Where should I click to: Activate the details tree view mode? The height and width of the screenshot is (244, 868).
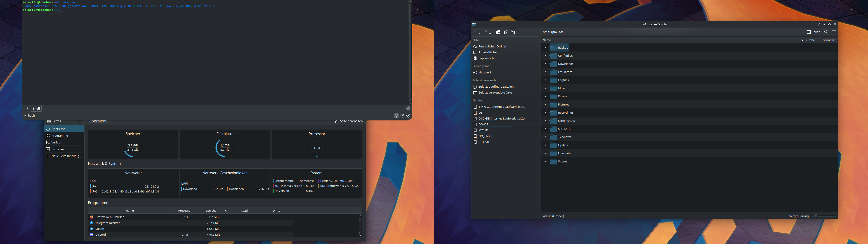pyautogui.click(x=513, y=32)
